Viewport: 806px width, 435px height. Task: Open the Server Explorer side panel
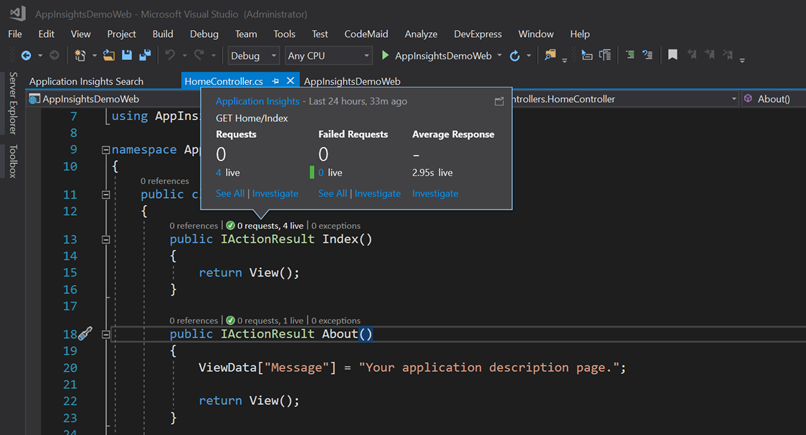click(13, 103)
